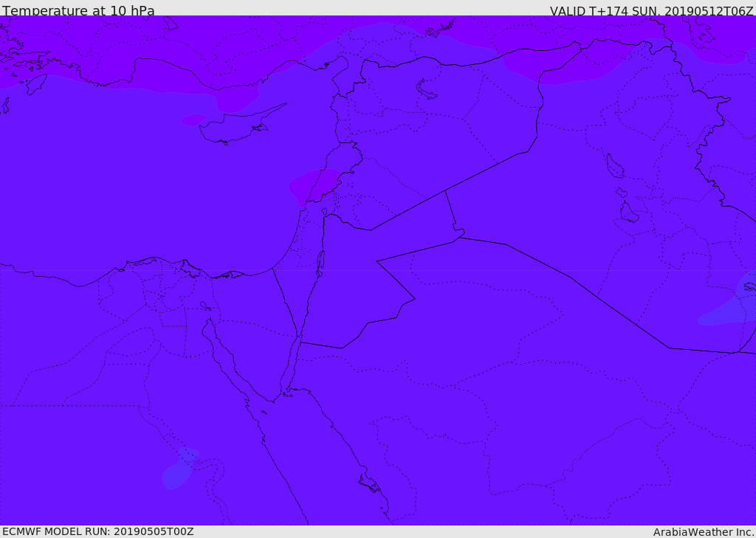Click on the Dead Sea outline
756x538 pixels.
coord(320,262)
